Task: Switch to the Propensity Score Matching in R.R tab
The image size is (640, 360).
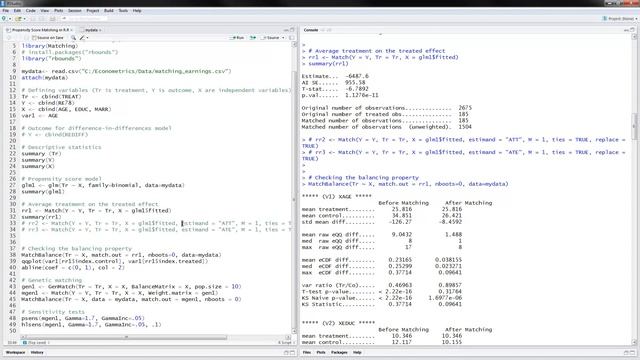Action: [x=39, y=30]
